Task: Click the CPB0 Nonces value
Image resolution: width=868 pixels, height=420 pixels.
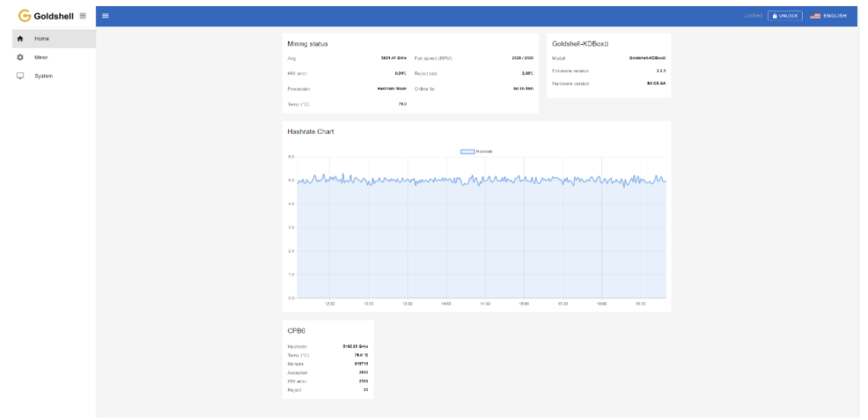Action: pos(361,364)
